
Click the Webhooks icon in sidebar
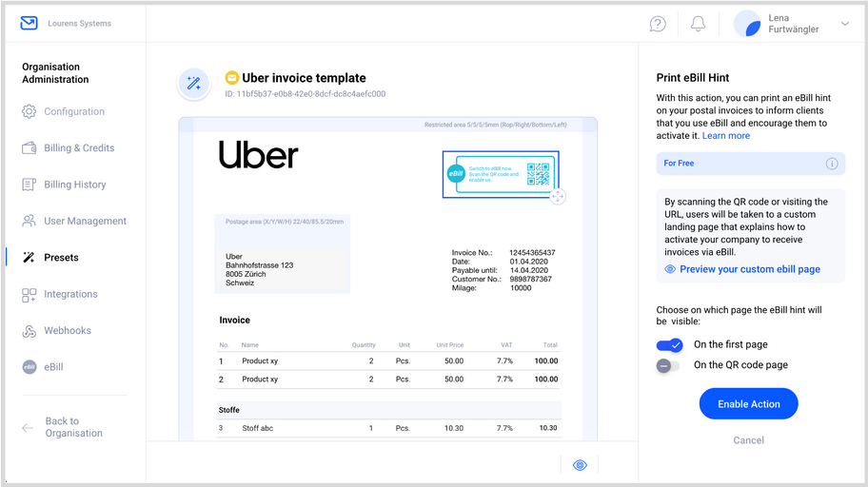coord(29,331)
